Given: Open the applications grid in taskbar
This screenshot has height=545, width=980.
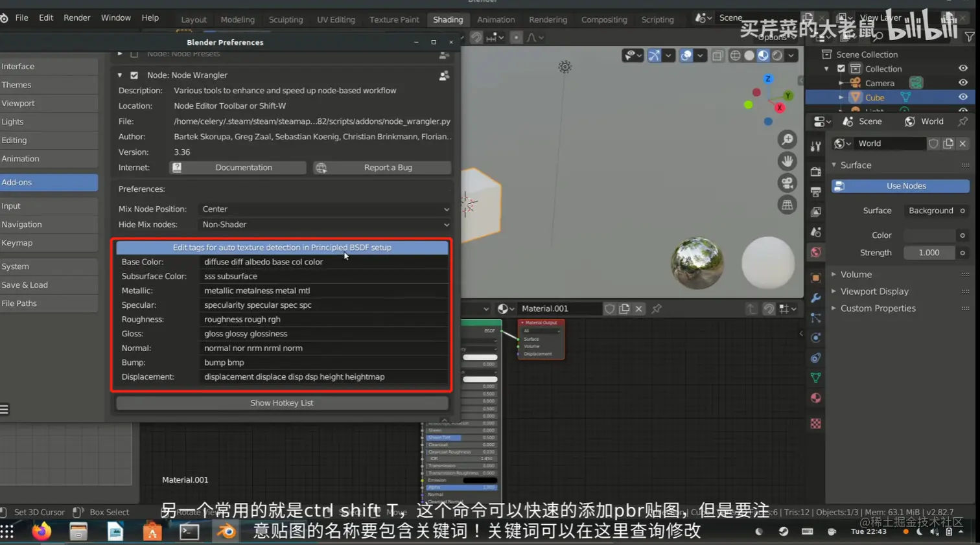Looking at the screenshot, I should click(x=7, y=531).
